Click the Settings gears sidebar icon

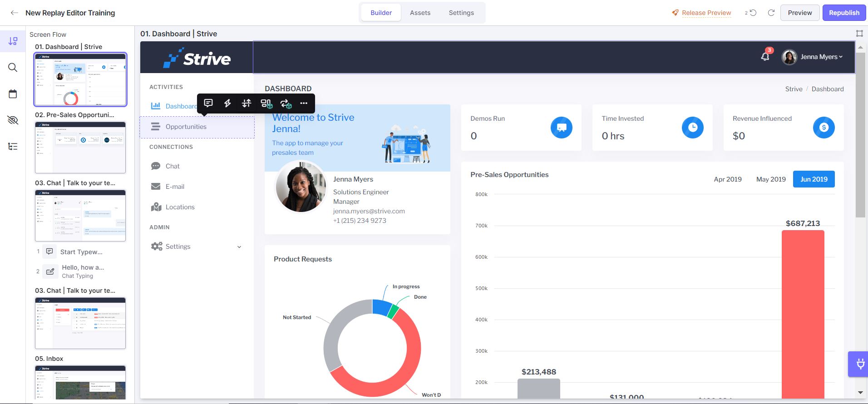157,246
